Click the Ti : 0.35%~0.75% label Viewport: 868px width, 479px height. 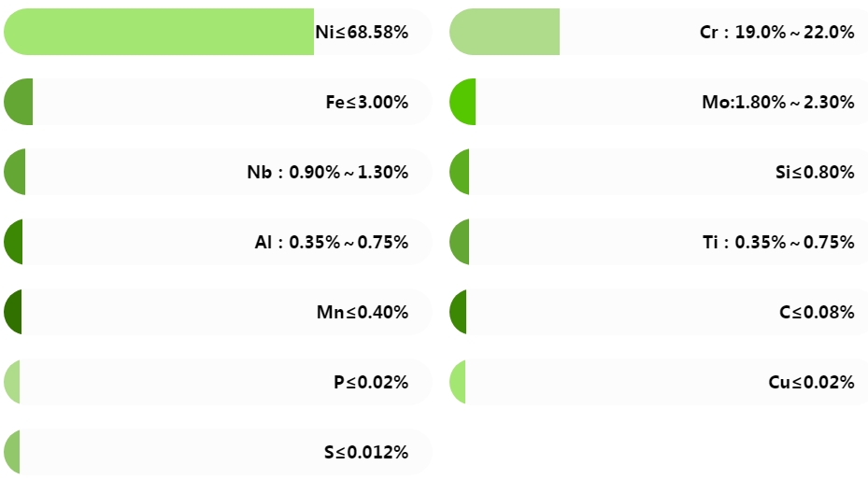(778, 242)
